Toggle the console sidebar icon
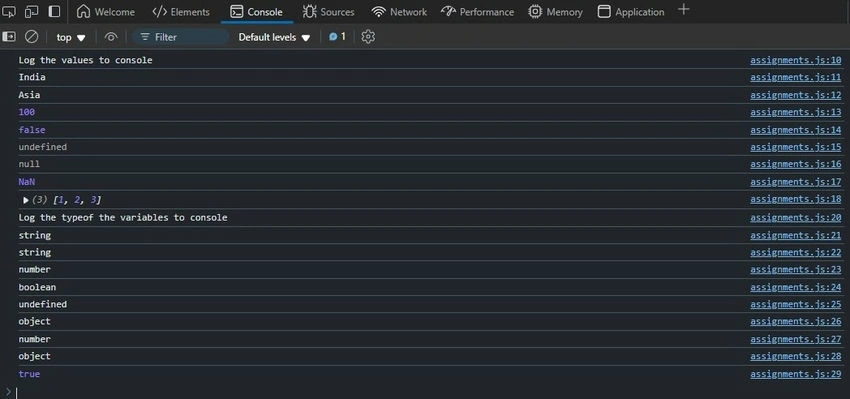This screenshot has height=399, width=850. (9, 36)
